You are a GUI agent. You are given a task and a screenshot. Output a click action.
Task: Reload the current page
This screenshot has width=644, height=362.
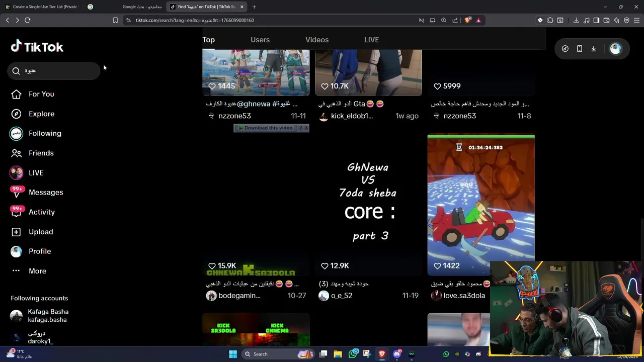click(x=28, y=20)
